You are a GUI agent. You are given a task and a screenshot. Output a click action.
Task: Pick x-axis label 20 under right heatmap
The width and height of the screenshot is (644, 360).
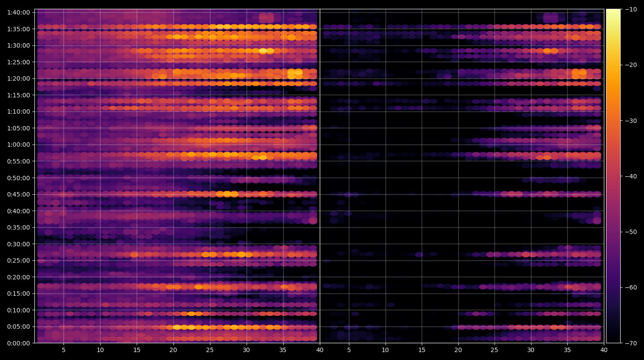click(x=458, y=350)
